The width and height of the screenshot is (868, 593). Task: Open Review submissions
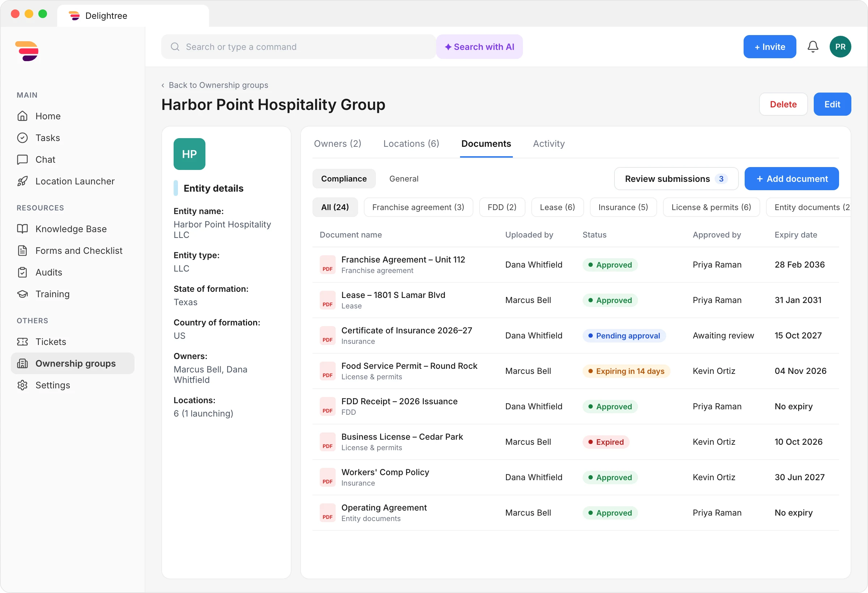pyautogui.click(x=676, y=179)
